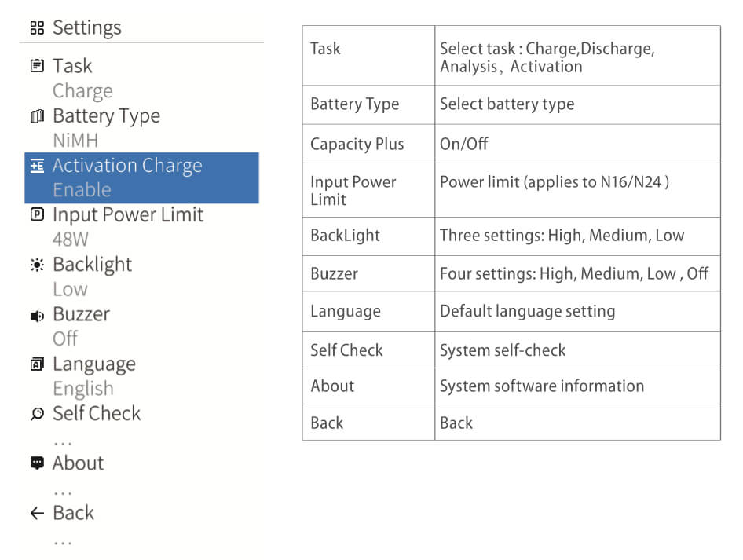Click the Backlight sun icon

36,265
